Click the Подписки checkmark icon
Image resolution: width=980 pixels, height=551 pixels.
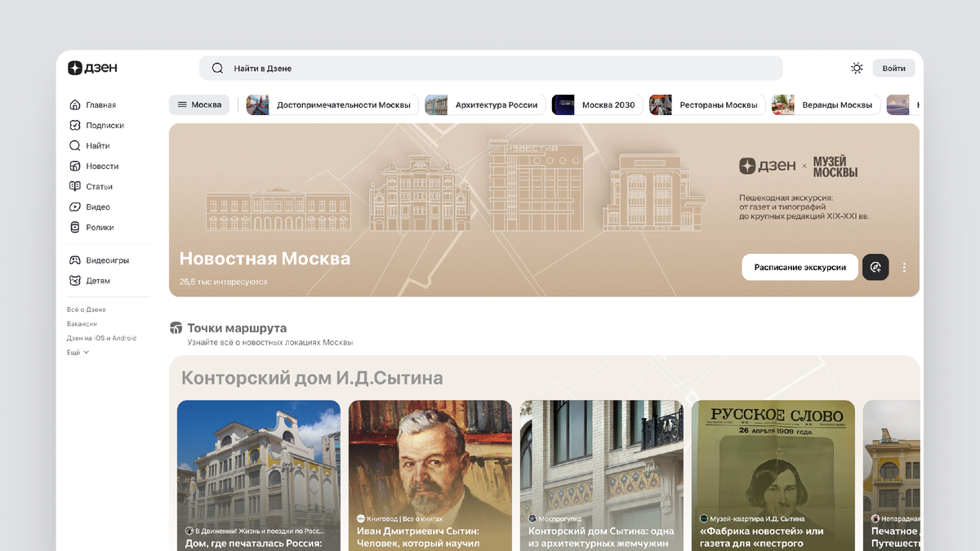[74, 125]
